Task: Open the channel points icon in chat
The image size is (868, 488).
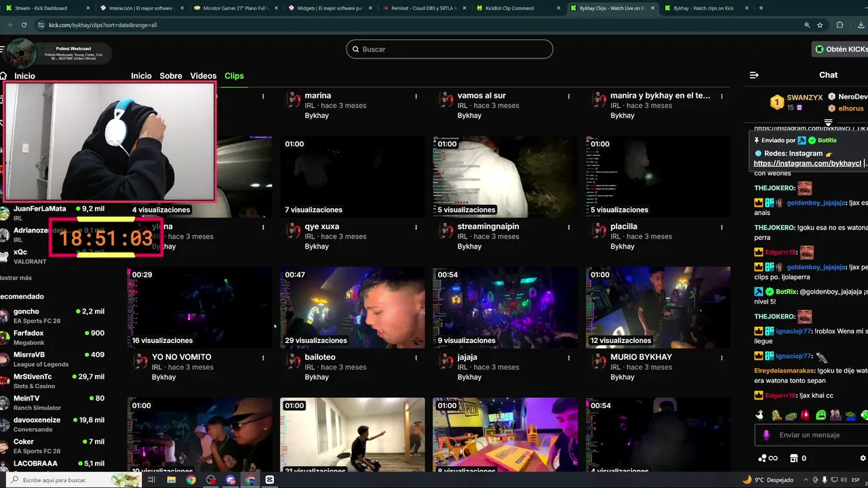Action: click(x=768, y=458)
